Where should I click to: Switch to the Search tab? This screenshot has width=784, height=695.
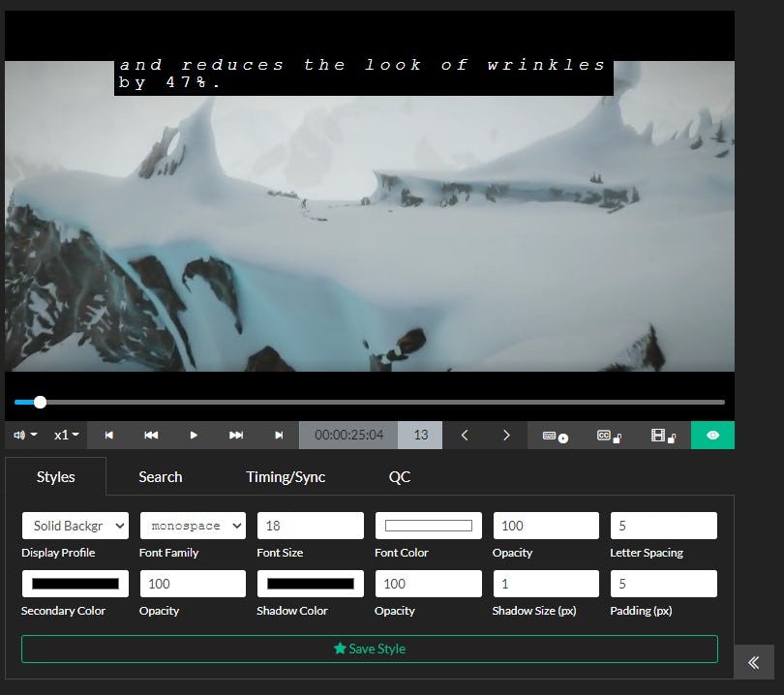click(160, 476)
